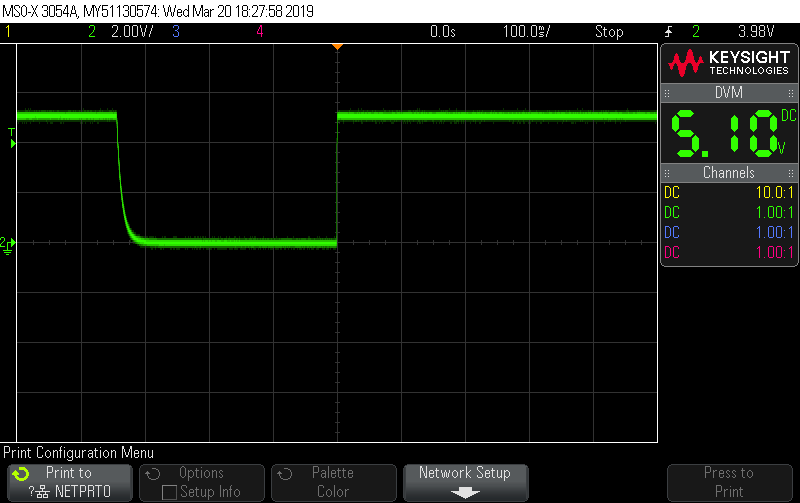800x503 pixels.
Task: Select channel 1 label in status bar
Action: pyautogui.click(x=8, y=32)
